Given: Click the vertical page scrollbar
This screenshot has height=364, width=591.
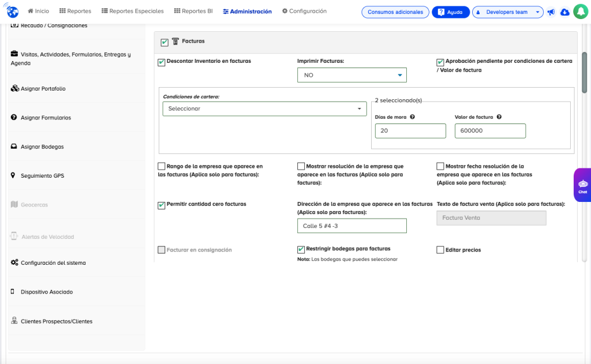Looking at the screenshot, I should click(584, 72).
